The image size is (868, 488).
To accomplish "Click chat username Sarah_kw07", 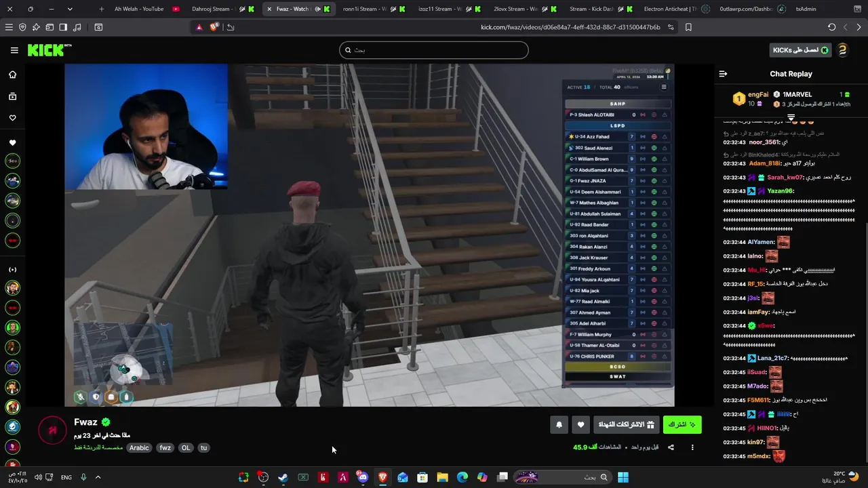I will 785,178.
